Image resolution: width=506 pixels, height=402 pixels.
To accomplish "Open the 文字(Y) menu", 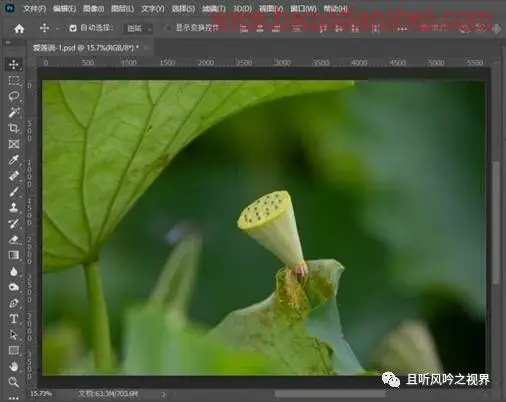I will [153, 9].
